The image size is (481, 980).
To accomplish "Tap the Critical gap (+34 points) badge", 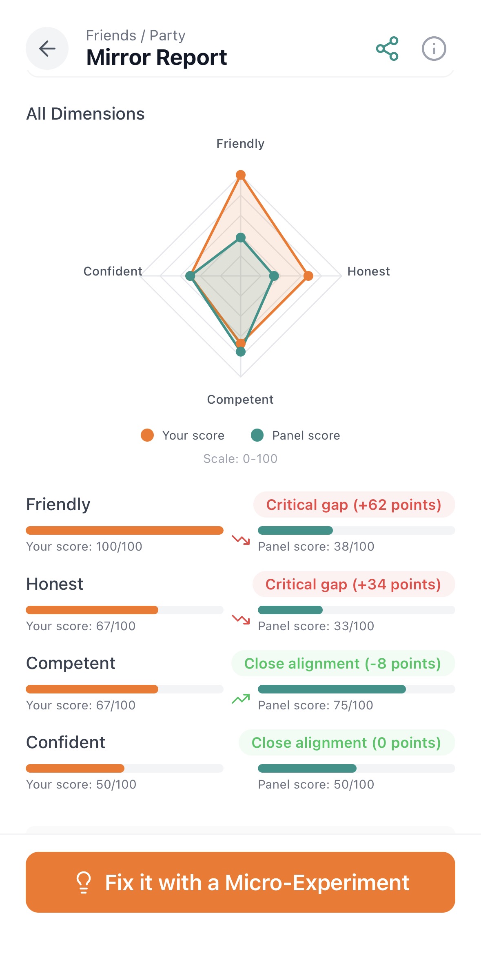I will (x=353, y=584).
